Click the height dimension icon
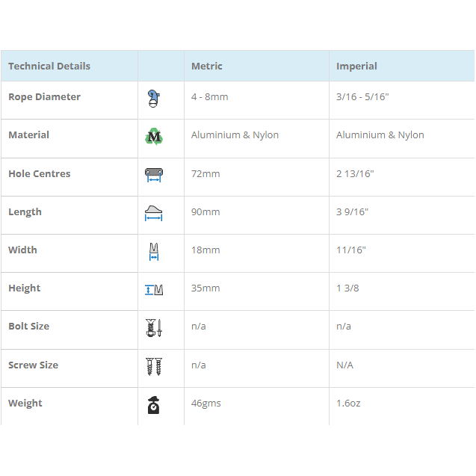Screen dimensions: 476x476 pyautogui.click(x=154, y=289)
